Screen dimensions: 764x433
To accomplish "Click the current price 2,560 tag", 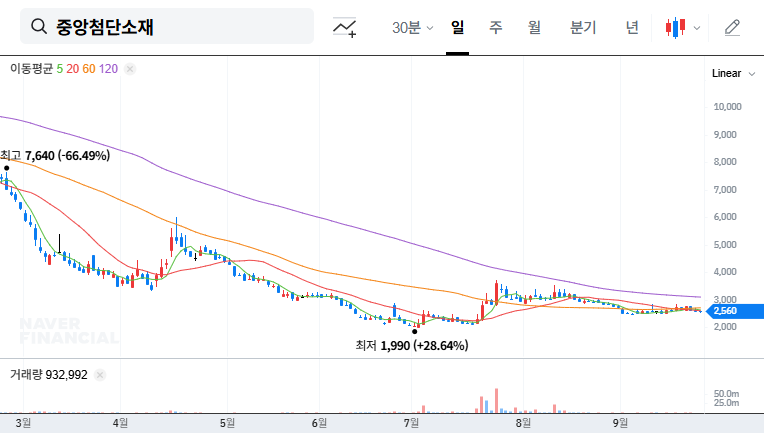I will pyautogui.click(x=735, y=311).
